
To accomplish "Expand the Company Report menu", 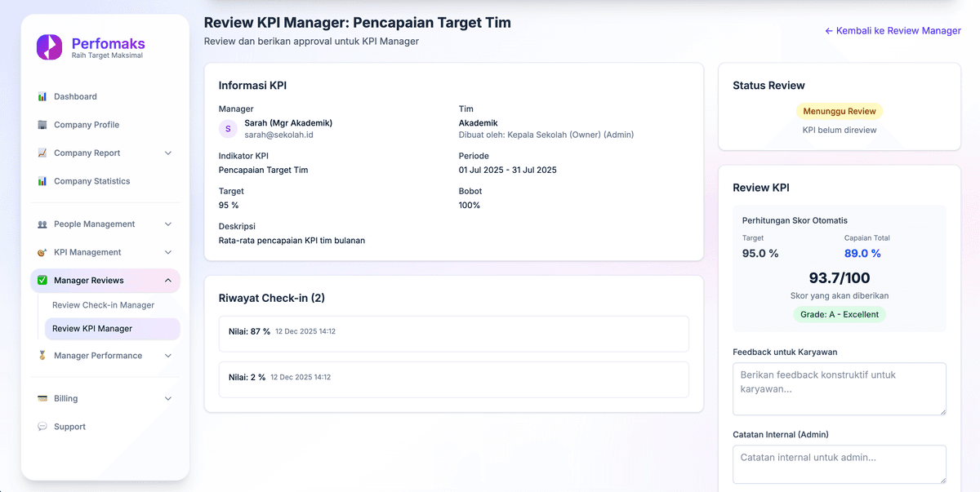I will 169,153.
